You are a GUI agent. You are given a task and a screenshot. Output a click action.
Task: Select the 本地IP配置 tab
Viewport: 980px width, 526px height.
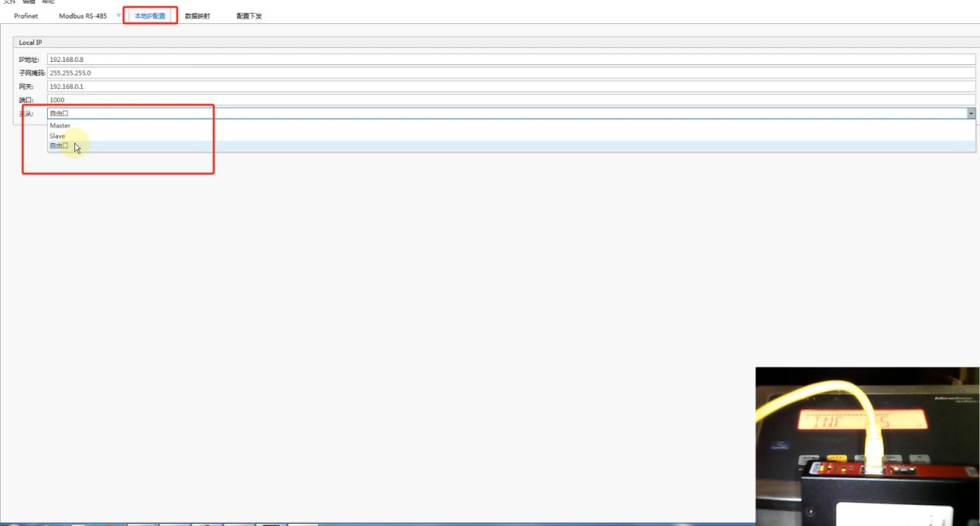[150, 15]
